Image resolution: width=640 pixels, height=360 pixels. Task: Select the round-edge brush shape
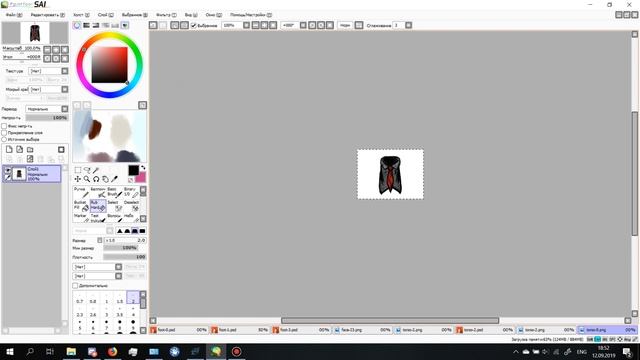(127, 231)
